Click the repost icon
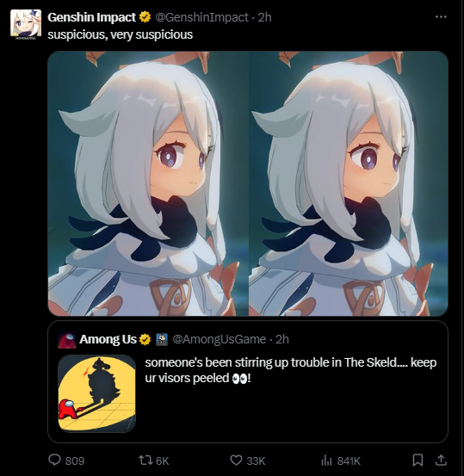Image resolution: width=464 pixels, height=476 pixels. point(145,461)
